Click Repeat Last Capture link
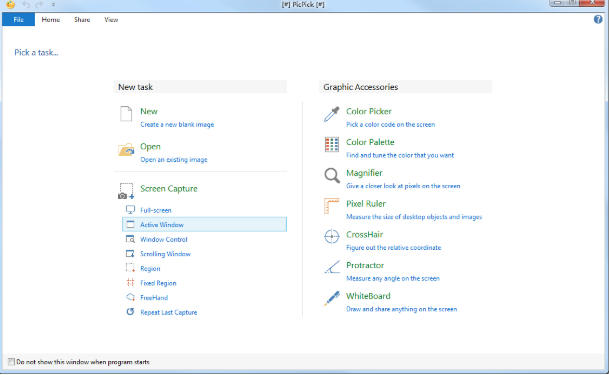The width and height of the screenshot is (609, 375). pos(169,312)
